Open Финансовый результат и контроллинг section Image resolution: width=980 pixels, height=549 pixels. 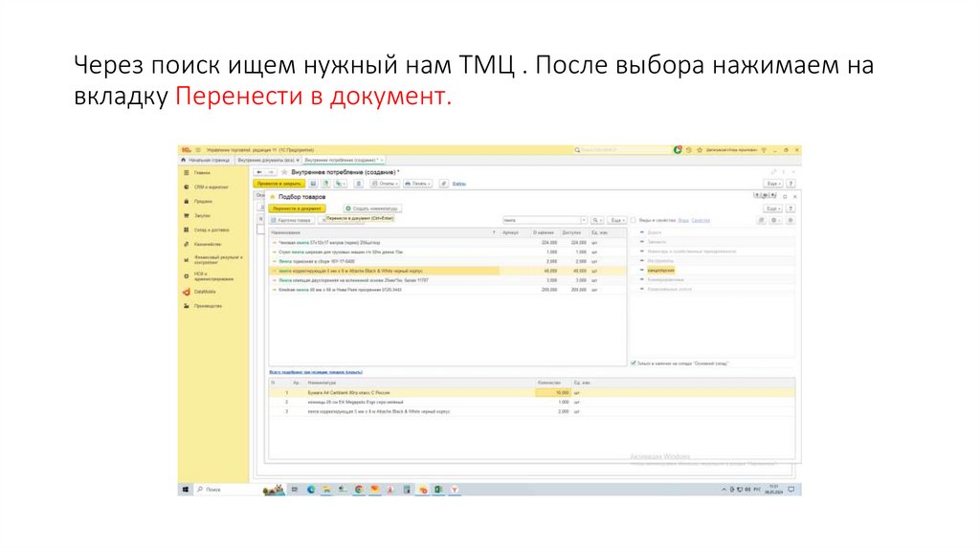point(217,260)
